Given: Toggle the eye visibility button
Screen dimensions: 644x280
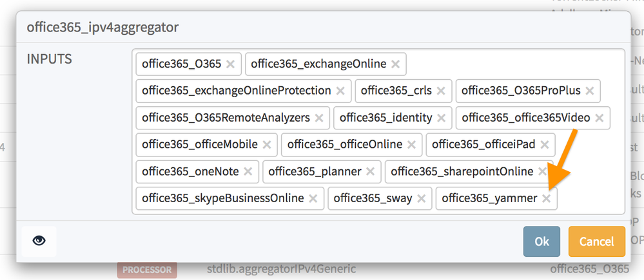Looking at the screenshot, I should pyautogui.click(x=39, y=241).
